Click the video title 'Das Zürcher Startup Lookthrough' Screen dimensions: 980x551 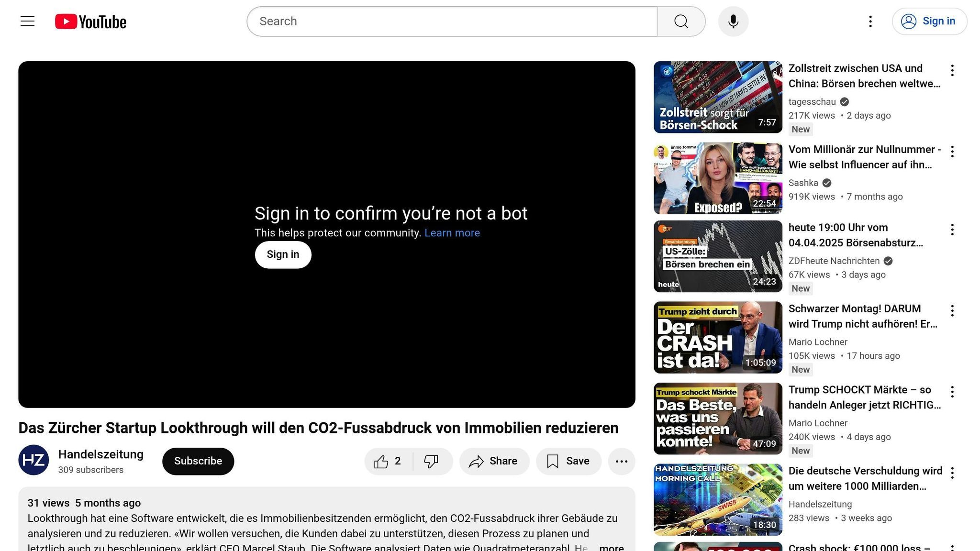318,428
